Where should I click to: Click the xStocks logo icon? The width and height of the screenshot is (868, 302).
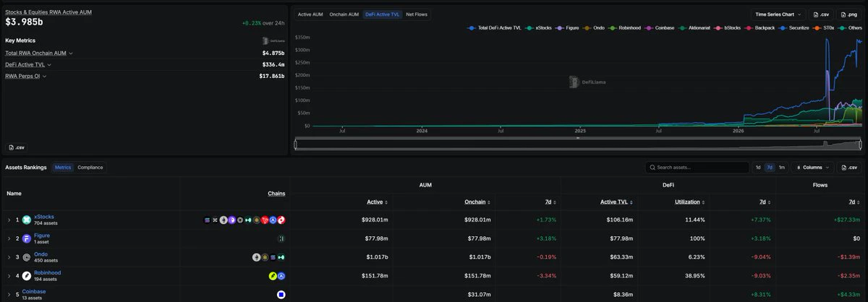pyautogui.click(x=27, y=220)
